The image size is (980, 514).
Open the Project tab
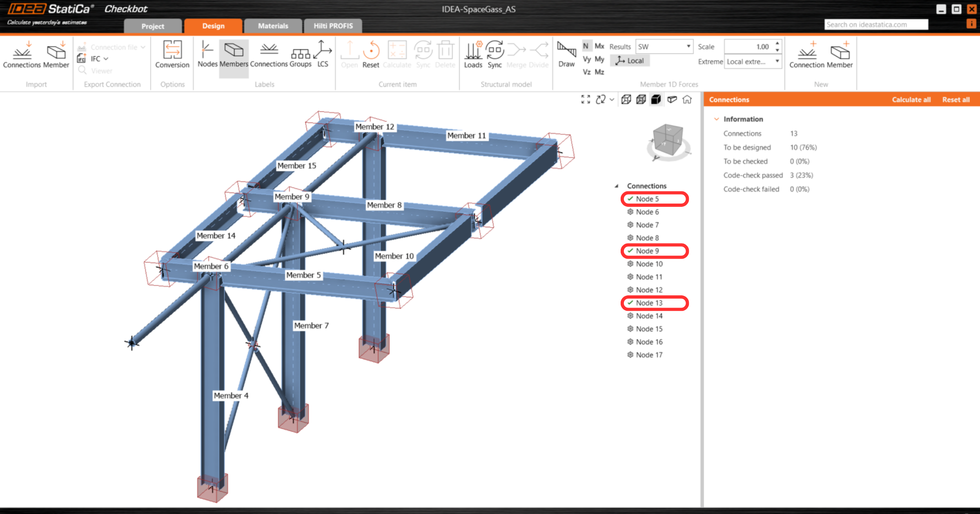click(153, 26)
